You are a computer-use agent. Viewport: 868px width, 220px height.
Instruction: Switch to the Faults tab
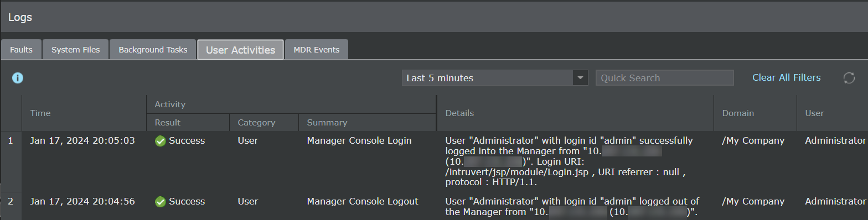(x=21, y=50)
